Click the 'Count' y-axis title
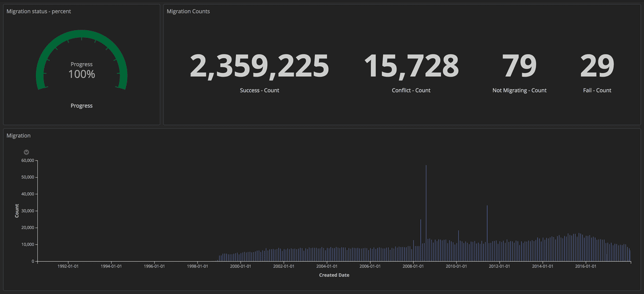This screenshot has width=644, height=294. click(x=17, y=210)
